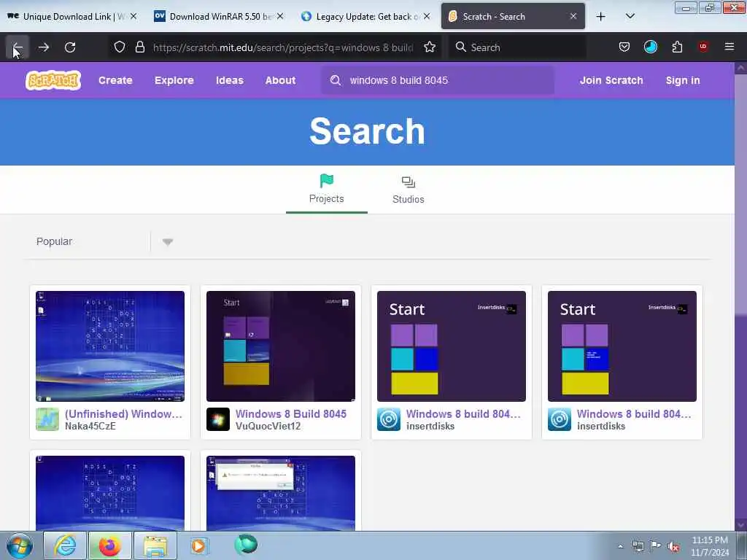Click the Firefox taskbar icon
Screen dimensions: 747x560
(x=109, y=545)
